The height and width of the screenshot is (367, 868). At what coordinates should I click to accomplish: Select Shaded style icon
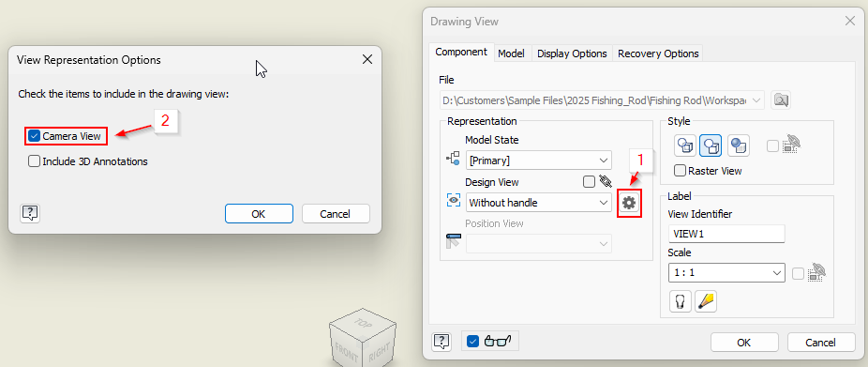tap(739, 145)
